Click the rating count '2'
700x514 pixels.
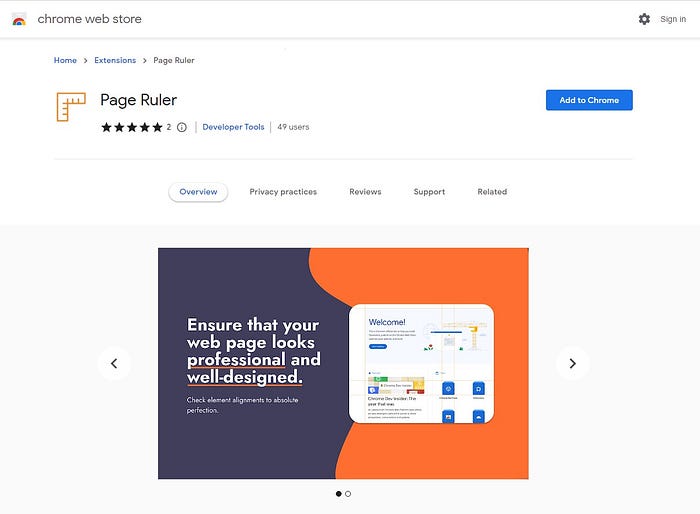[x=169, y=127]
